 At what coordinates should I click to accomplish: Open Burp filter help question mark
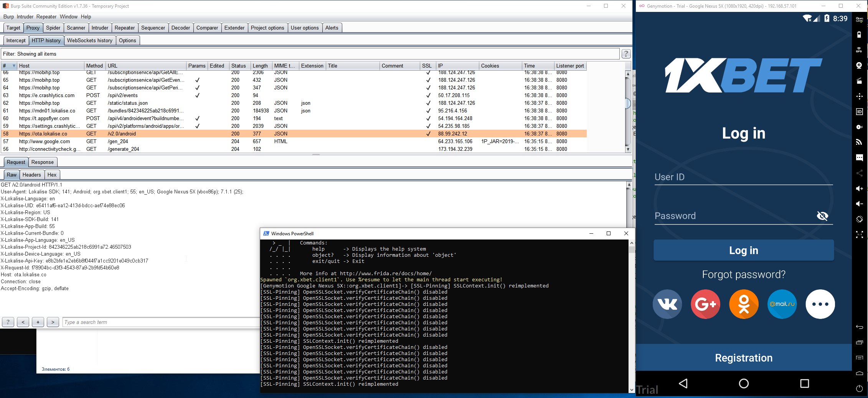(x=626, y=54)
